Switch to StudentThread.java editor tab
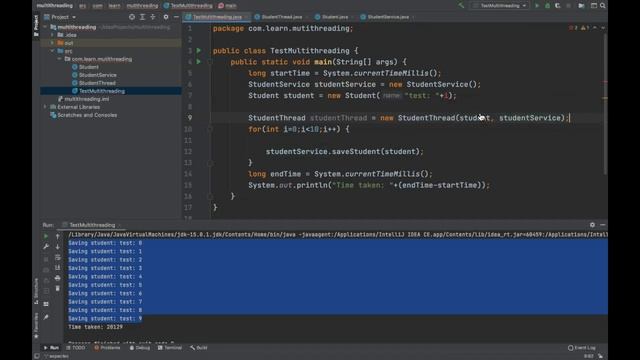Image resolution: width=640 pixels, height=360 pixels. 279,17
